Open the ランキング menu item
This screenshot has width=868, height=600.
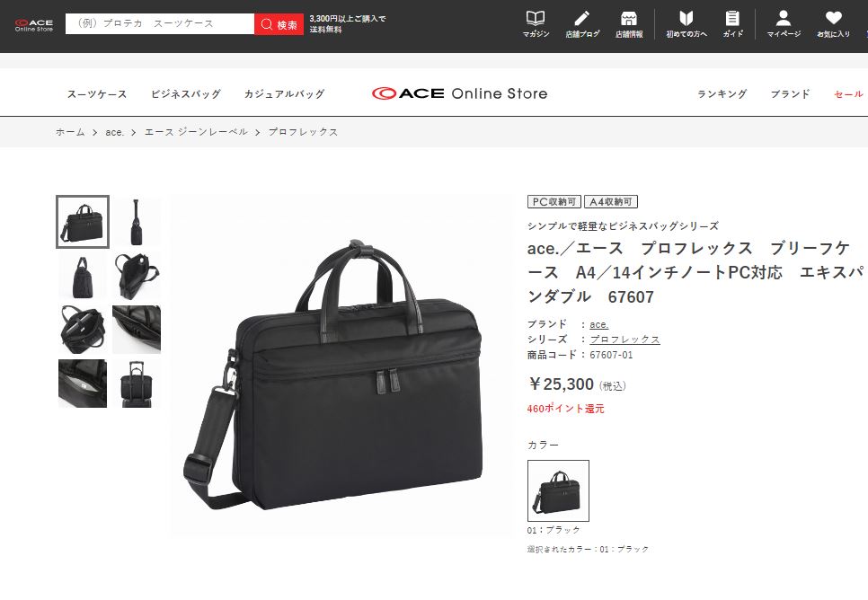(722, 94)
